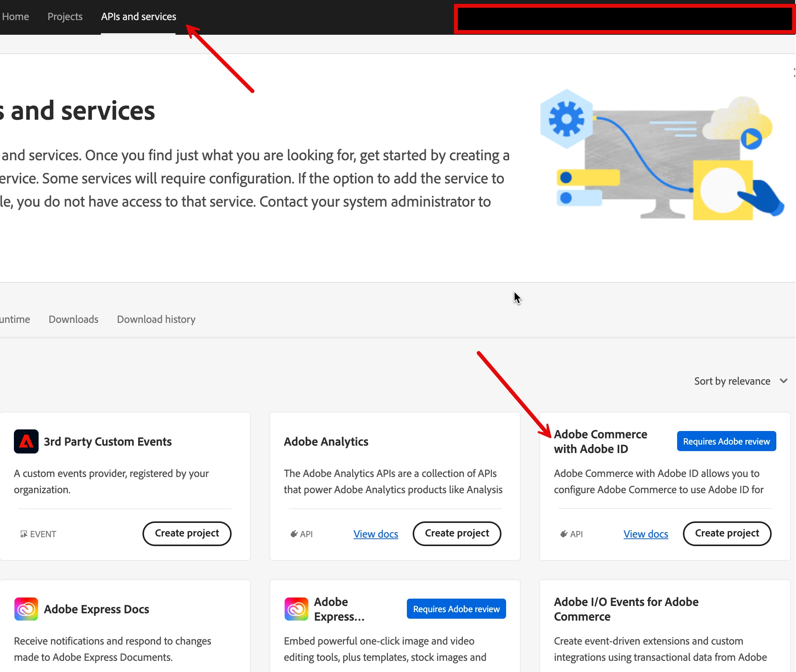Image resolution: width=796 pixels, height=672 pixels.
Task: Click the blue play button in banner illustration
Action: 751,139
